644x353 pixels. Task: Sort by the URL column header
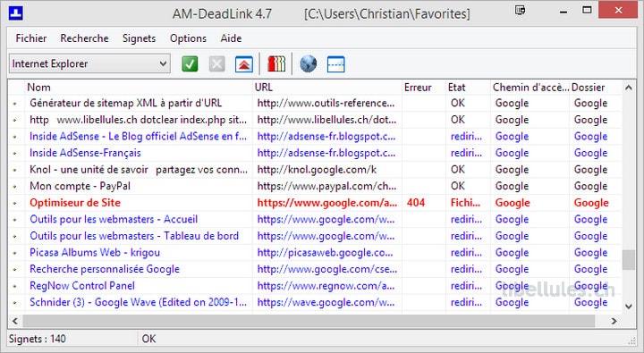point(326,88)
